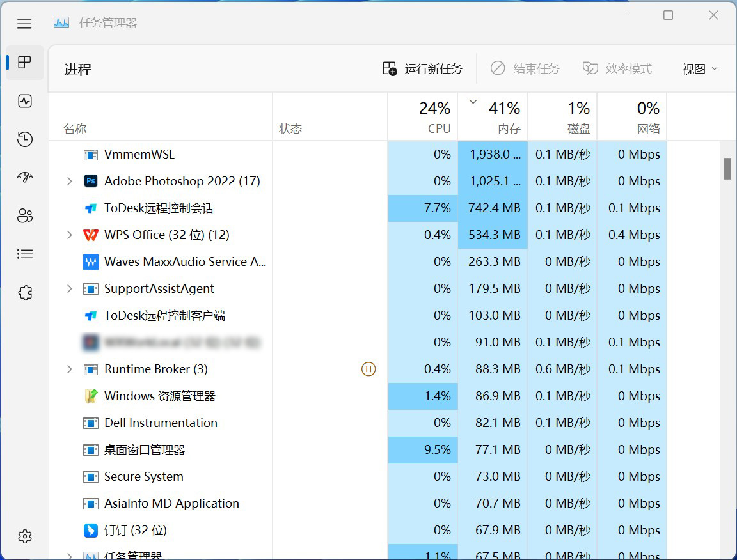Click the SupportAssistAgent process icon
The width and height of the screenshot is (737, 560).
[91, 288]
